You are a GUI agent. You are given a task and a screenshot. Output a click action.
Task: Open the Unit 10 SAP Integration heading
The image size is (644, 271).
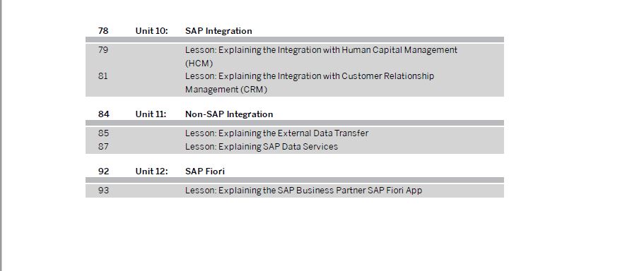click(218, 31)
